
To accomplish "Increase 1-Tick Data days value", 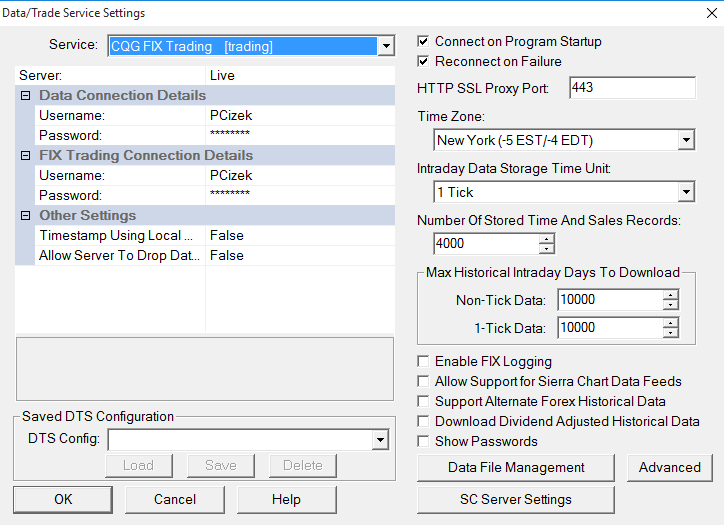I will [x=670, y=322].
